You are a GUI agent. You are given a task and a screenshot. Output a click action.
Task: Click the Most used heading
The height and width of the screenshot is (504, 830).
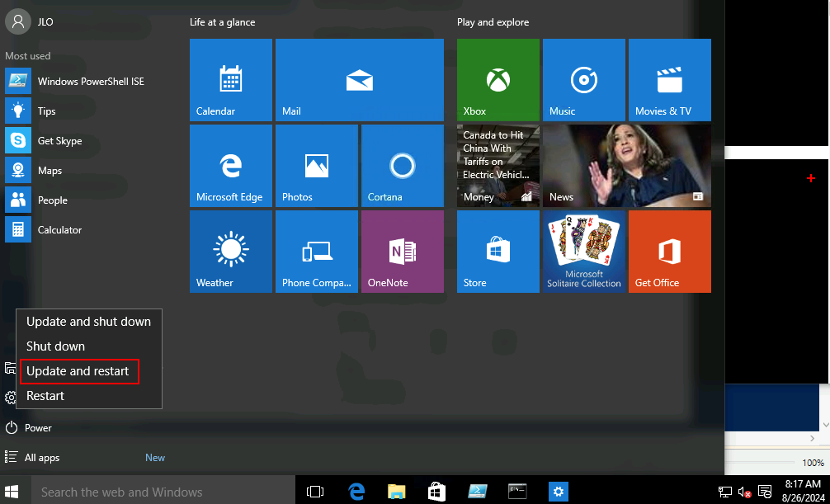point(27,55)
